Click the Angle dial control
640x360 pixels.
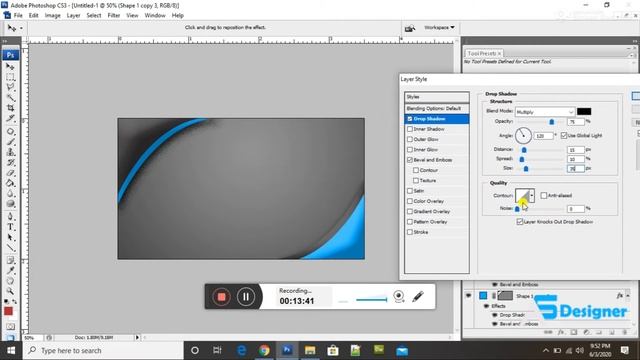(x=523, y=136)
